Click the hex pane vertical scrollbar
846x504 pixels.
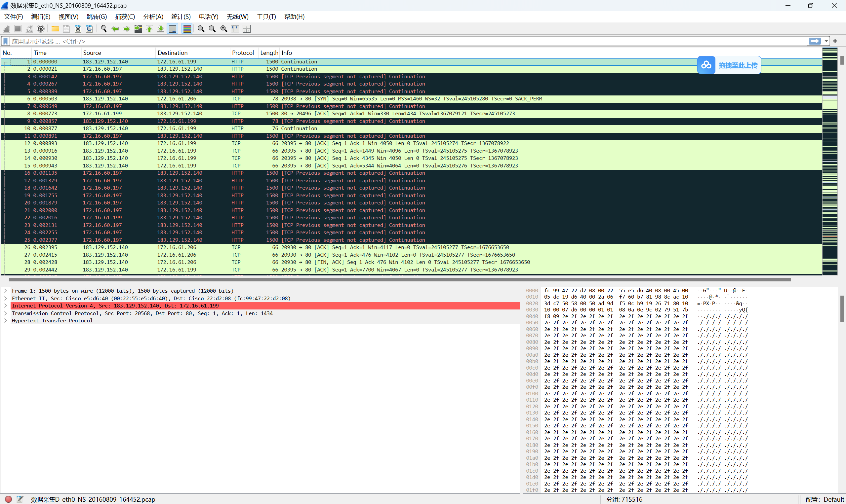point(842,309)
